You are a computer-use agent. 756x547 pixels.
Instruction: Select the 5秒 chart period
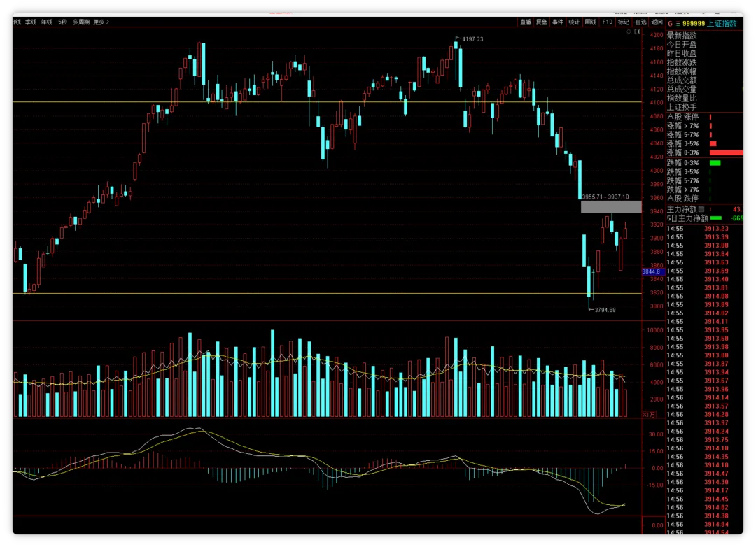(x=63, y=22)
